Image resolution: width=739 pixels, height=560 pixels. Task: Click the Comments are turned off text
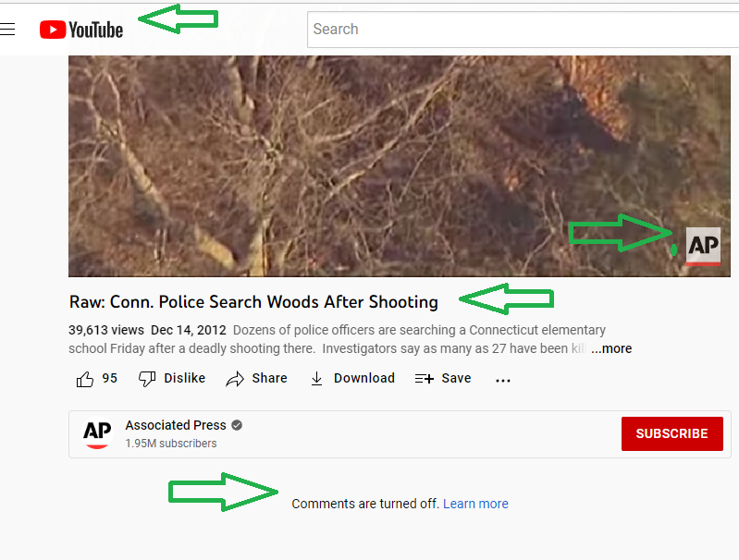365,504
